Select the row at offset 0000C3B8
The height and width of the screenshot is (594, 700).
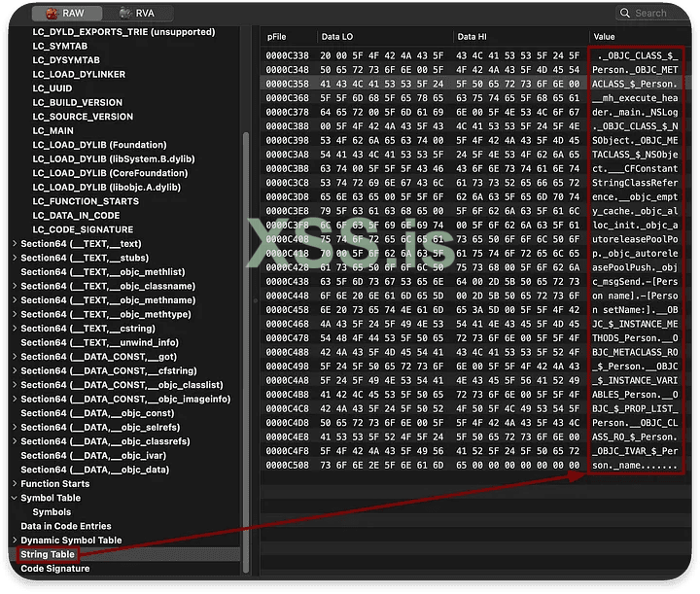475,168
